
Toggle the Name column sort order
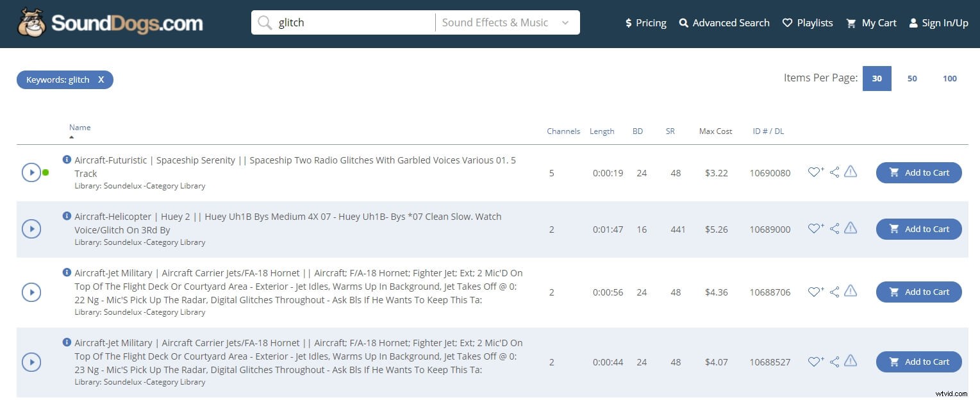79,128
